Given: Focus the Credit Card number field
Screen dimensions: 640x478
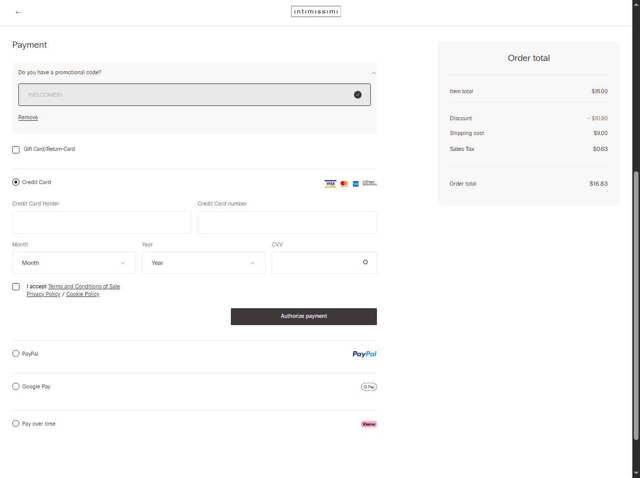Looking at the screenshot, I should (287, 222).
